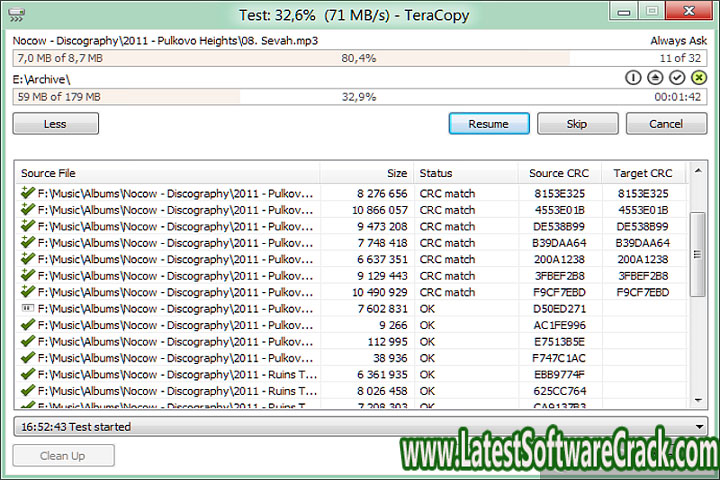The width and height of the screenshot is (720, 480).
Task: Click the pause circle icon beside E:\Archive\
Action: pyautogui.click(x=633, y=78)
